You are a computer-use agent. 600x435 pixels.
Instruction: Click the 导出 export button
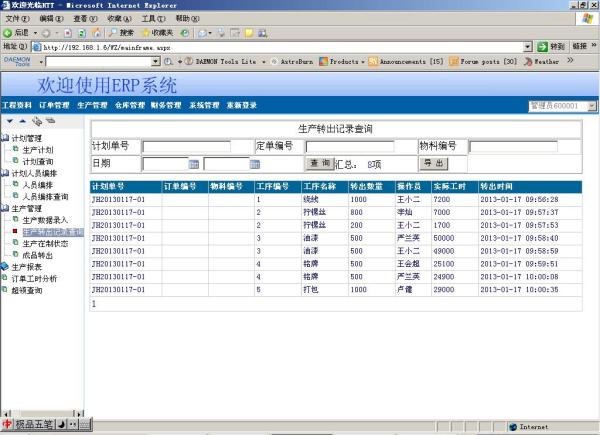(x=431, y=163)
